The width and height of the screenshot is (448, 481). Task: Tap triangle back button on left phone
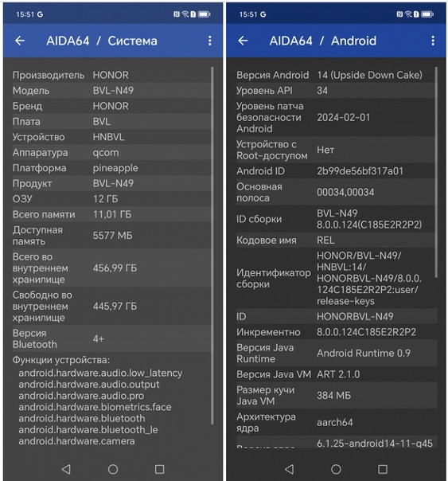(x=66, y=469)
